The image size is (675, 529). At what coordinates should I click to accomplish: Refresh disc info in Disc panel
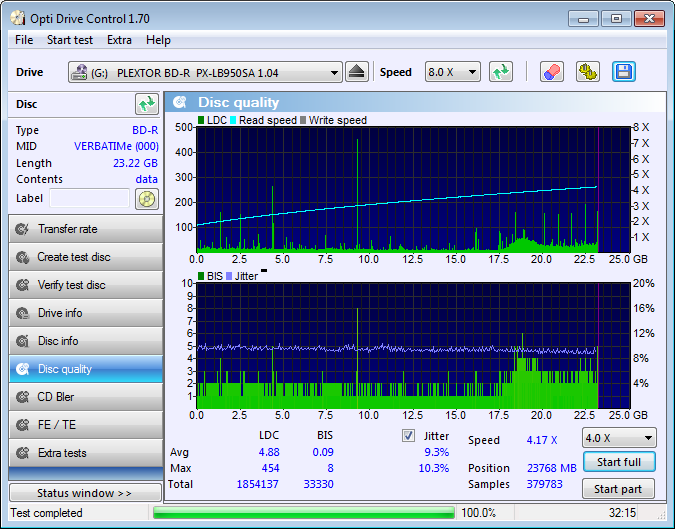[x=147, y=104]
